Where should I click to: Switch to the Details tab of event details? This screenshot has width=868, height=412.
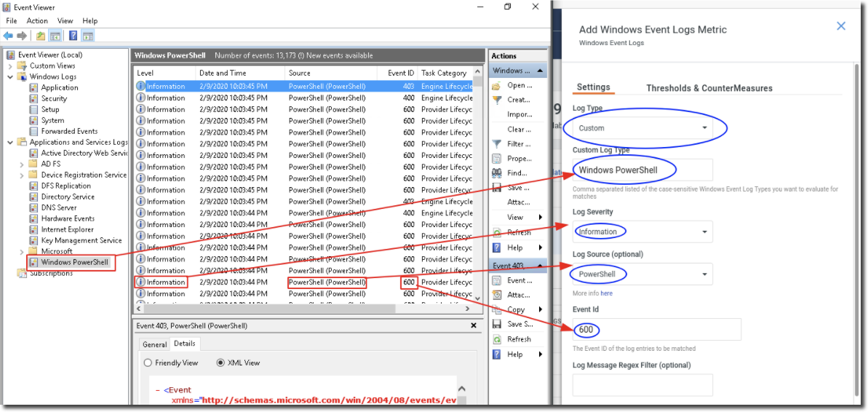[184, 344]
